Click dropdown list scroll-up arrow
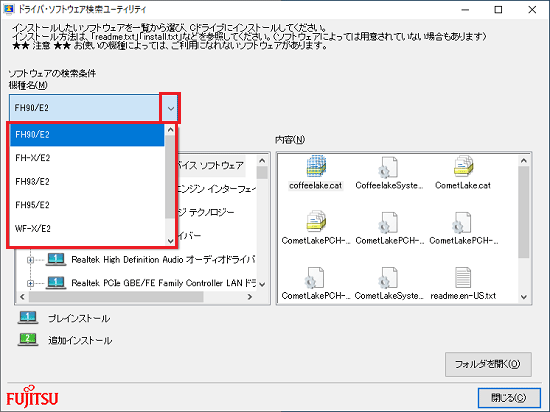The height and width of the screenshot is (412, 550). pos(170,130)
